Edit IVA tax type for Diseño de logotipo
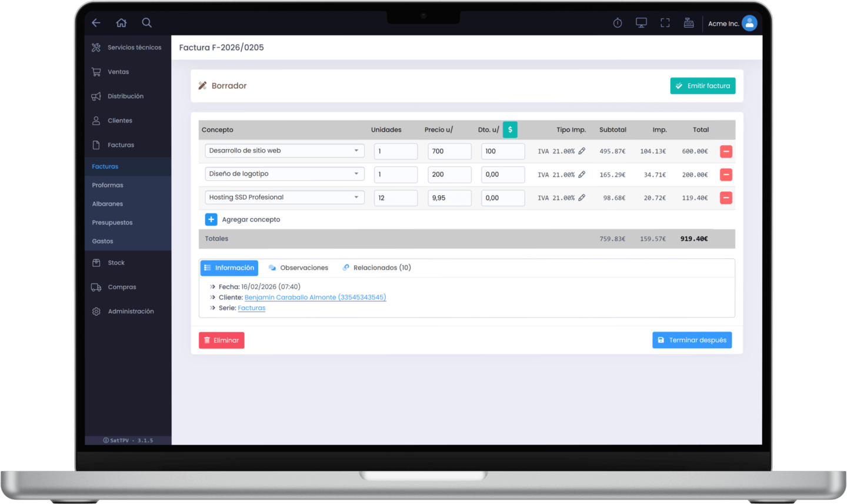Screen dimensions: 847x504 (x=582, y=175)
